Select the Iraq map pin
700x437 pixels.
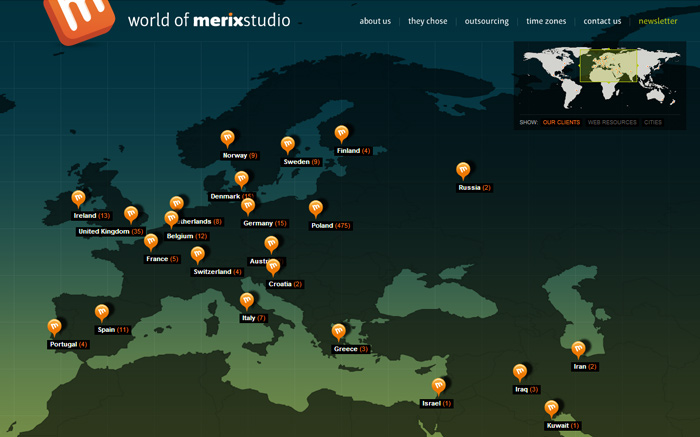[520, 373]
